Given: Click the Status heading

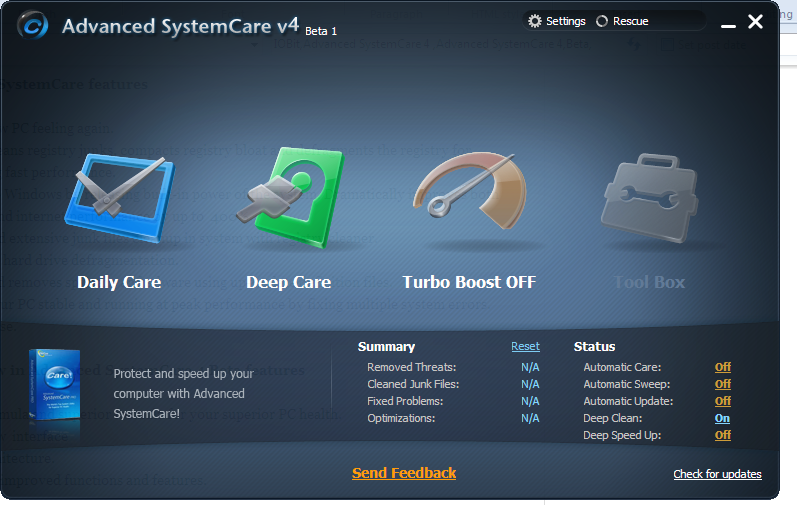Looking at the screenshot, I should [x=594, y=346].
